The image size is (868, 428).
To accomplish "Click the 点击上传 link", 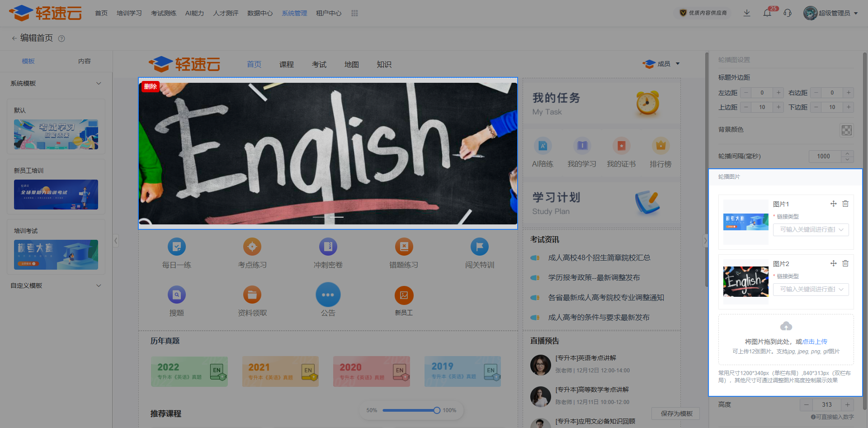I will tap(815, 342).
